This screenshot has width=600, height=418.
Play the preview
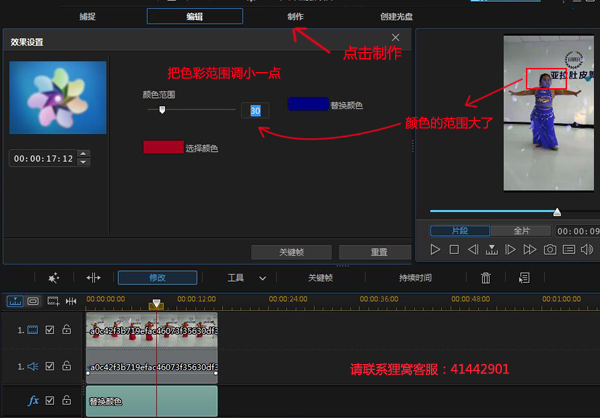click(435, 250)
